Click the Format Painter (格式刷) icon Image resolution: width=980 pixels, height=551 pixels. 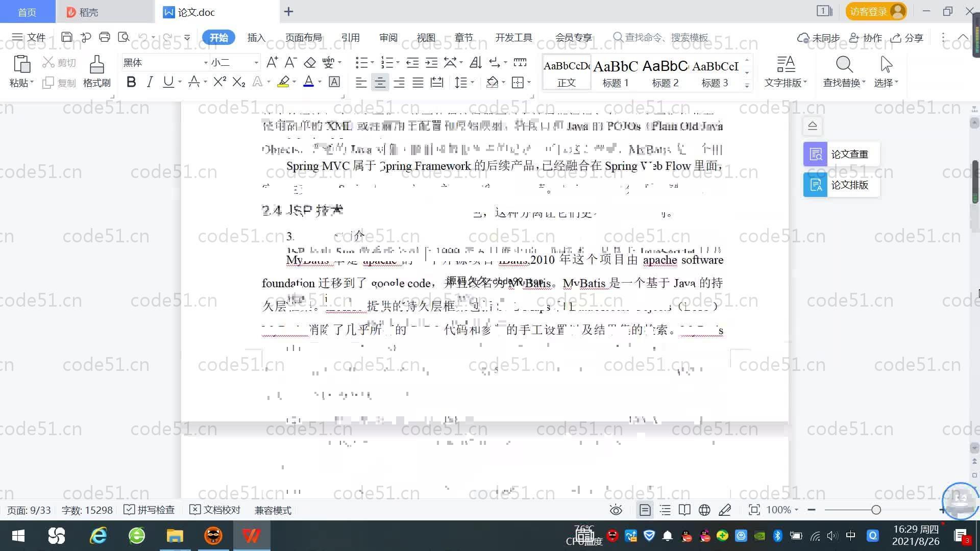(96, 65)
